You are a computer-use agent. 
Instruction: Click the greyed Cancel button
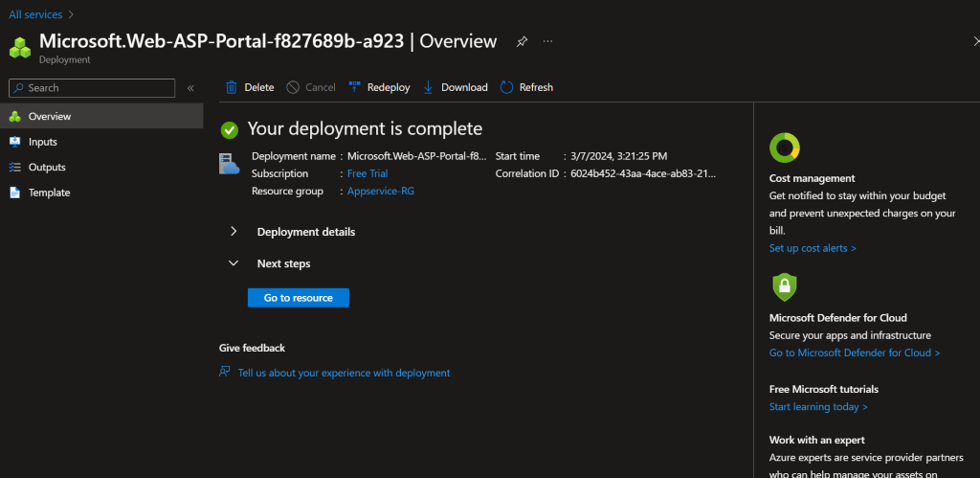(311, 87)
